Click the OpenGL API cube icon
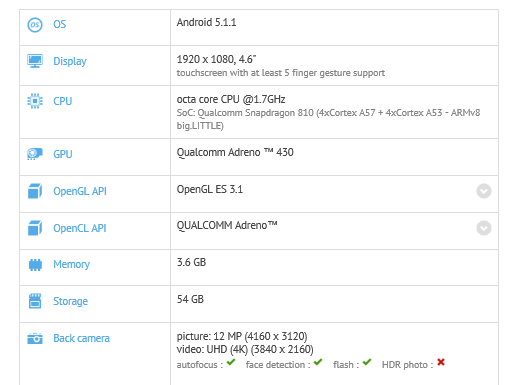Image resolution: width=521 pixels, height=385 pixels. pyautogui.click(x=35, y=191)
